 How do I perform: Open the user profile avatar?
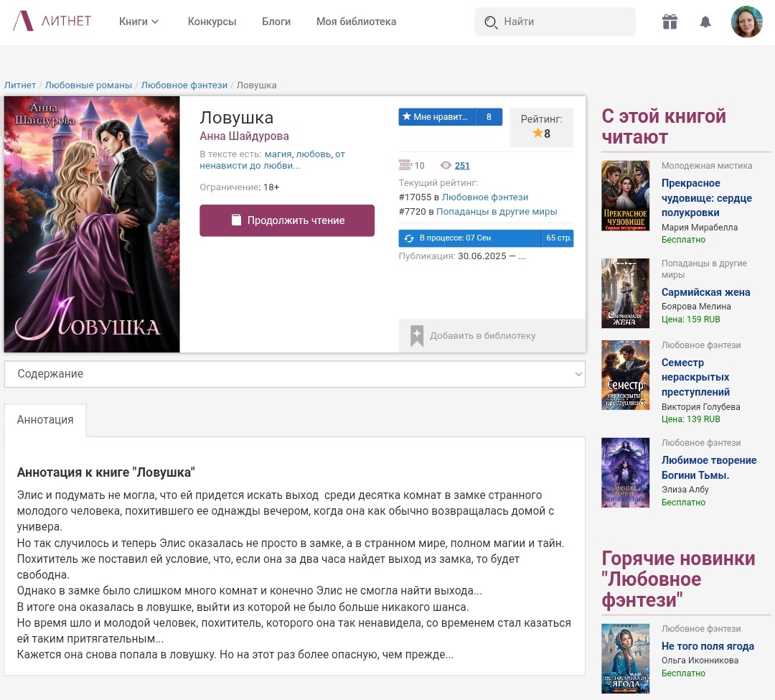point(747,22)
